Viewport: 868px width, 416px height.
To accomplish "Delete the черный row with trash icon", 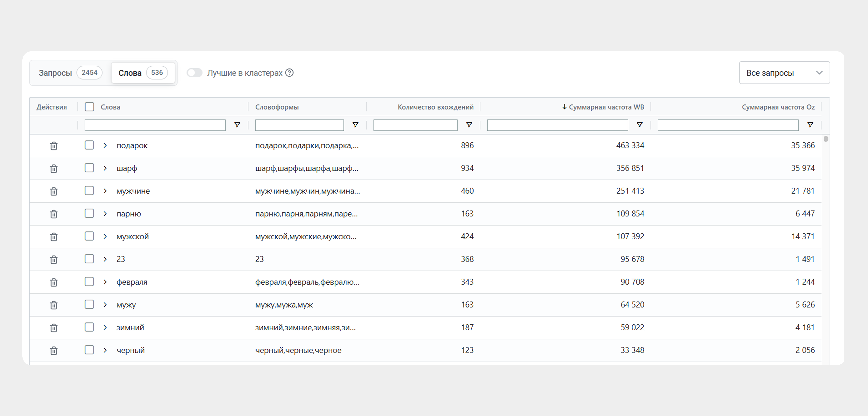I will pos(54,350).
